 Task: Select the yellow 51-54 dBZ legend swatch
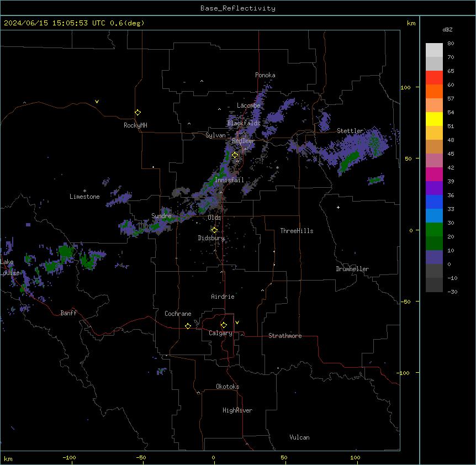(434, 119)
